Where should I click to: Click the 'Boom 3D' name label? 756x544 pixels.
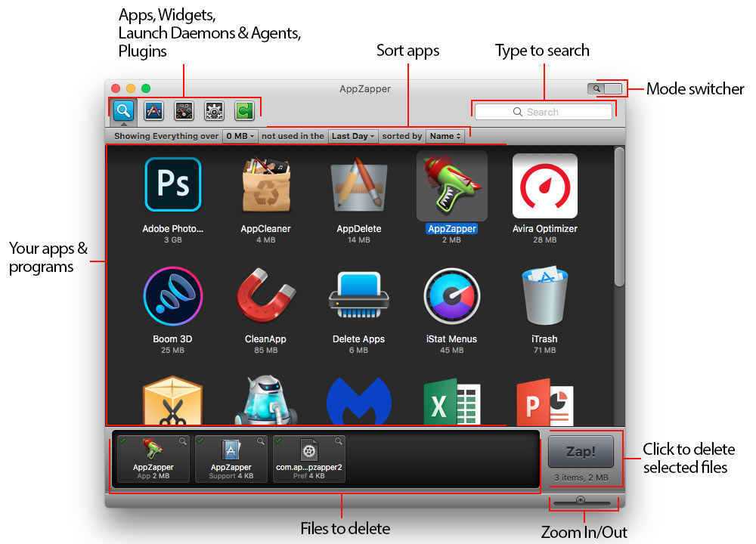coord(172,339)
